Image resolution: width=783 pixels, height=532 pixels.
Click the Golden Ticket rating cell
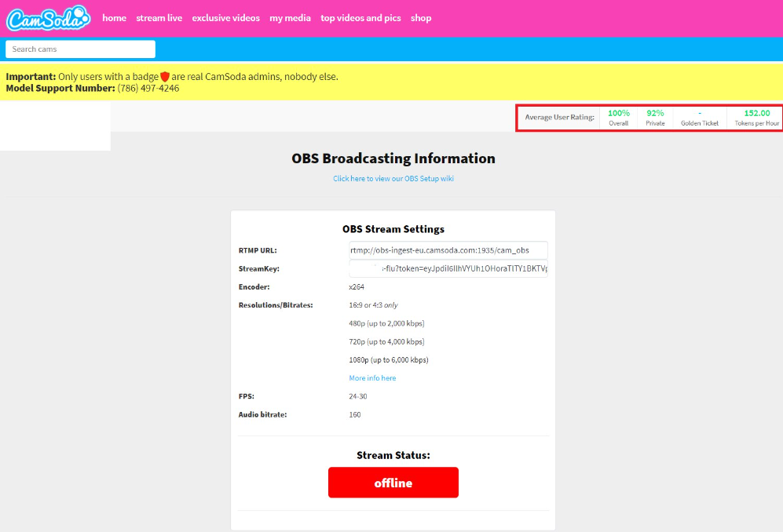point(700,118)
